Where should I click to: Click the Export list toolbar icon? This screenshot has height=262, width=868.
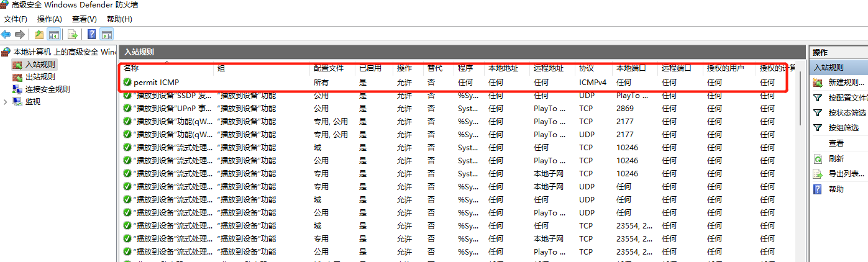tap(73, 35)
